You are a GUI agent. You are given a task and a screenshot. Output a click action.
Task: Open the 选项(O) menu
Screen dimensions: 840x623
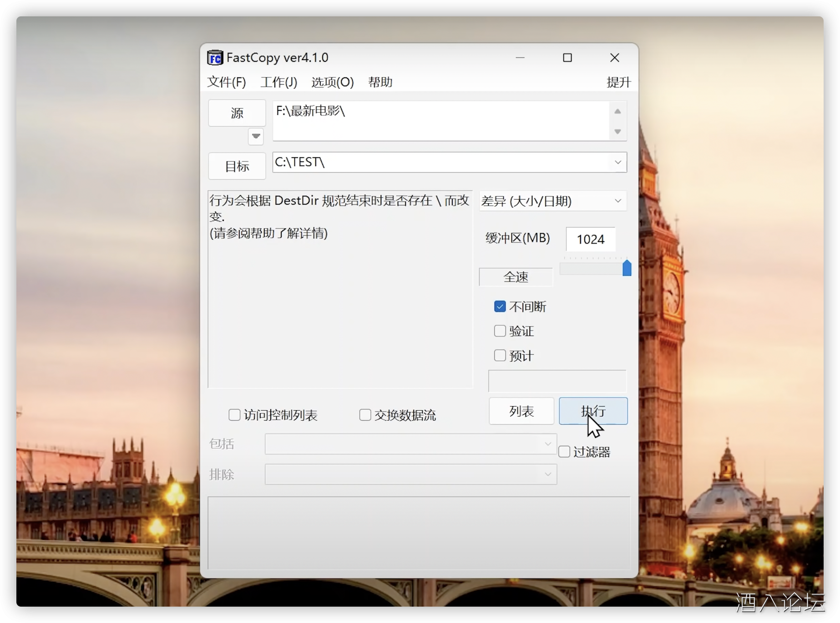[332, 82]
